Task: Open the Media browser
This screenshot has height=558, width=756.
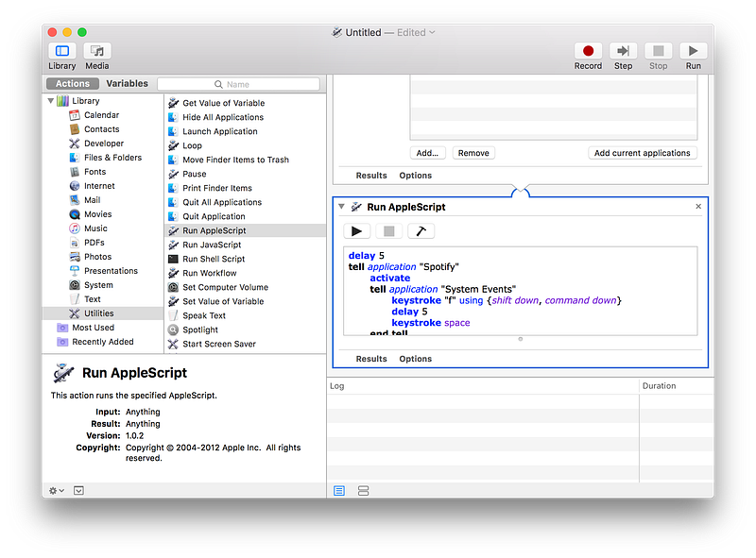Action: (97, 51)
